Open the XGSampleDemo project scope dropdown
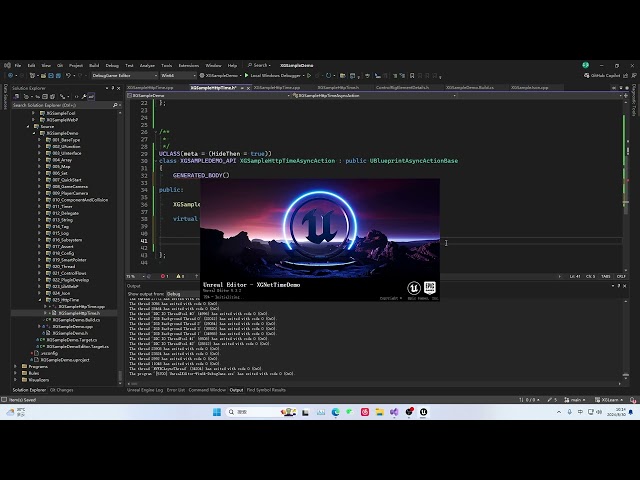Image resolution: width=640 pixels, height=480 pixels. [x=208, y=96]
